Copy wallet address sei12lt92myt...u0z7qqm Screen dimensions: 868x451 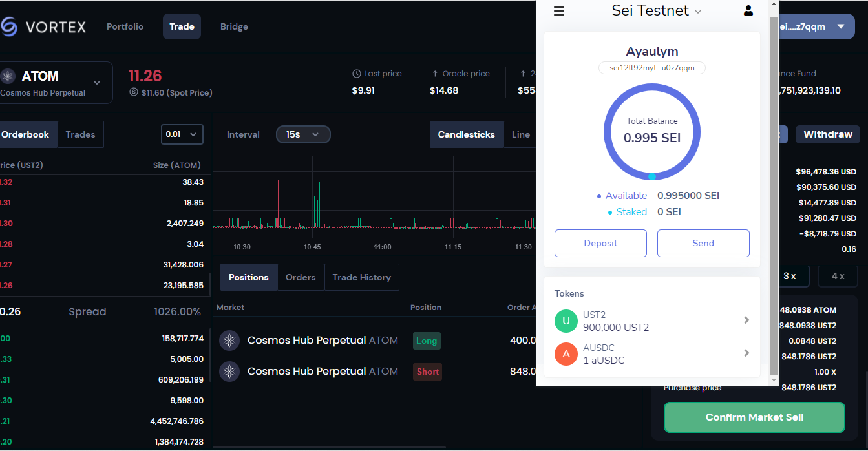pyautogui.click(x=652, y=68)
